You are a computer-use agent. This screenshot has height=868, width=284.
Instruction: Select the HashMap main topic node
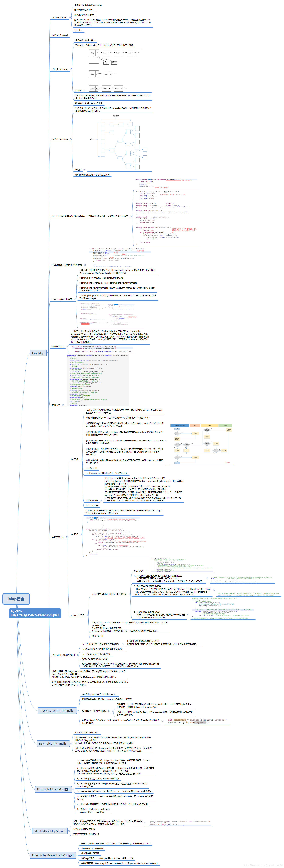(38, 353)
